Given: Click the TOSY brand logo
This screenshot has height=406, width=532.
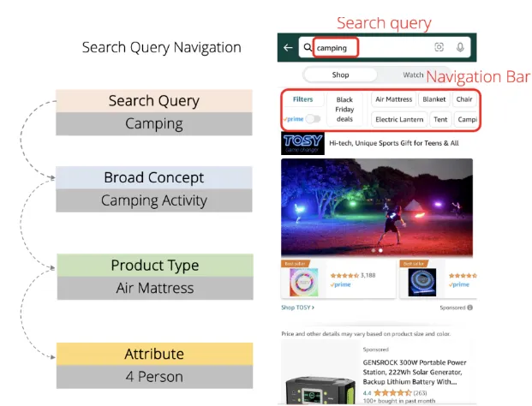Looking at the screenshot, I should (302, 142).
